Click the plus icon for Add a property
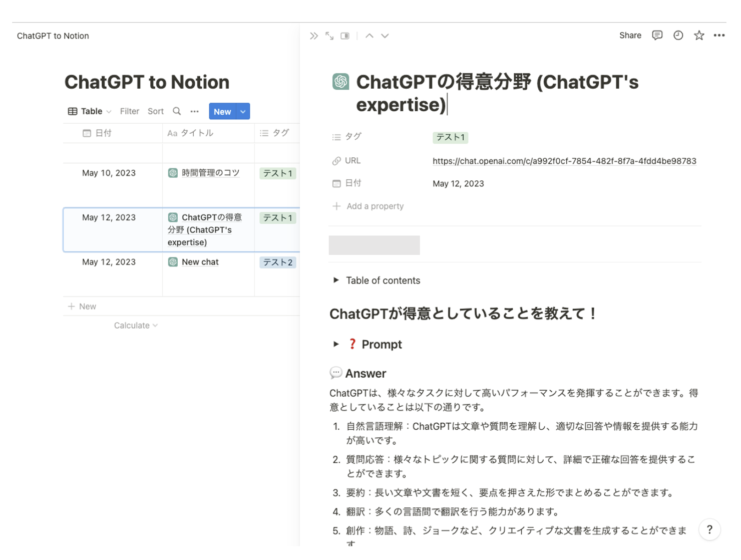Viewport: 741px width, 560px height. (336, 206)
